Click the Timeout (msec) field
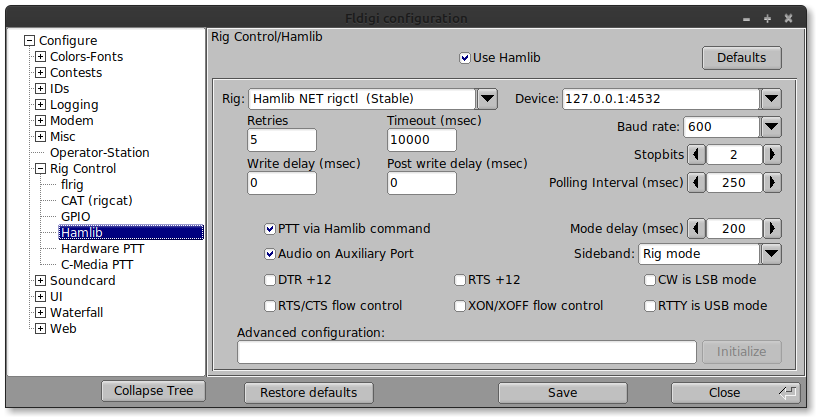Image resolution: width=816 pixels, height=417 pixels. pyautogui.click(x=422, y=140)
